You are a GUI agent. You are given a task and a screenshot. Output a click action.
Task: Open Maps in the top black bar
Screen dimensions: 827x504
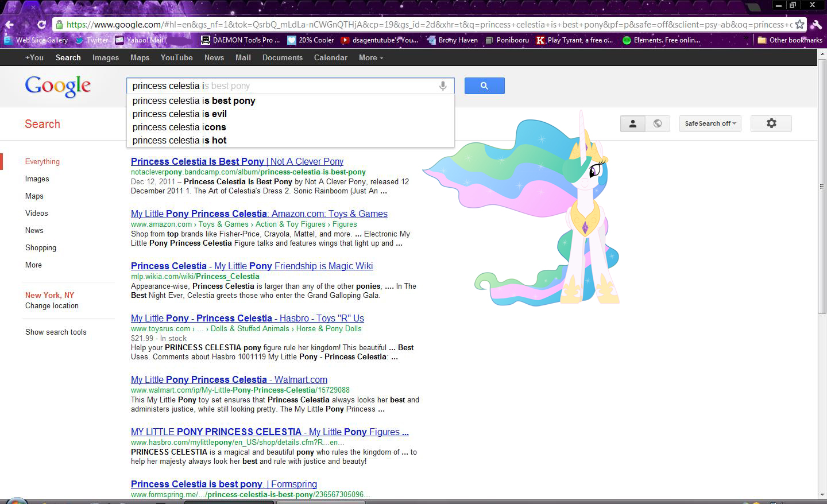(140, 57)
